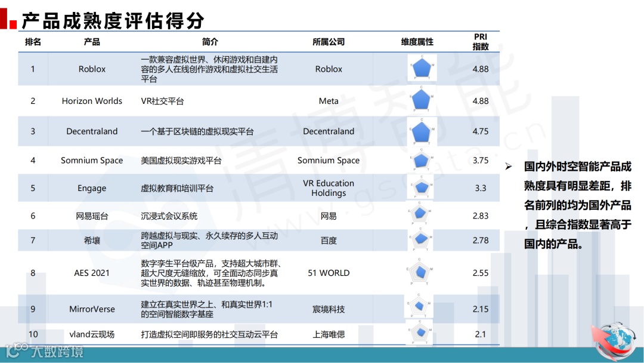Click the description 沉浸式会议系统
The image size is (644, 363).
(169, 216)
